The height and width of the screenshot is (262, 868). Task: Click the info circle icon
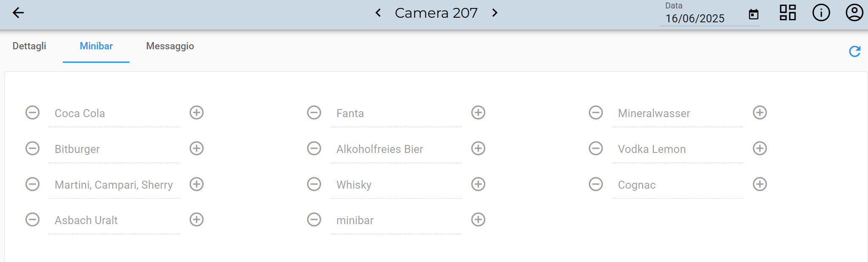click(x=821, y=13)
